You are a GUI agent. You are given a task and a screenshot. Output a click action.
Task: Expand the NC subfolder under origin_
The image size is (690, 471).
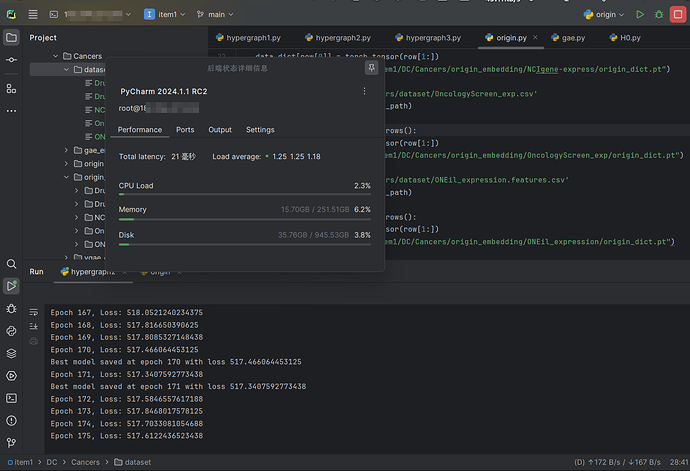click(77, 217)
